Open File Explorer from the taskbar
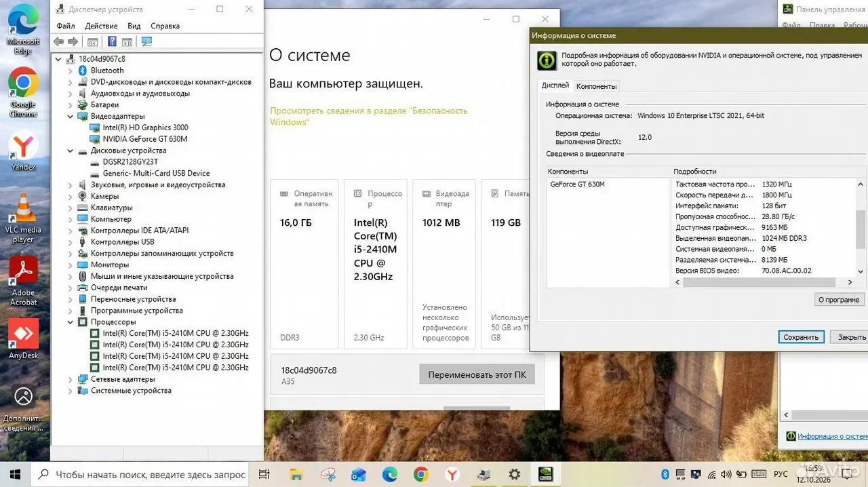Screen dimensions: 868x487 (296, 474)
